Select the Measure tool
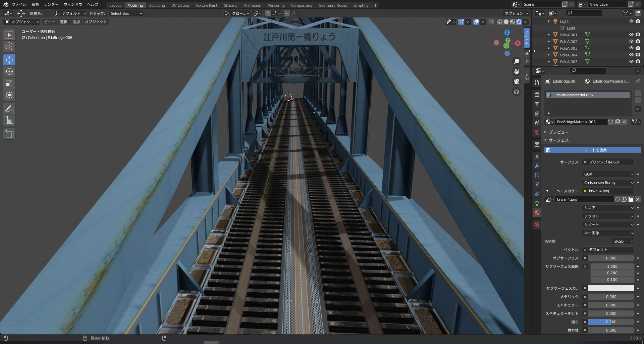Viewport: 644px width, 344px height. tap(9, 120)
